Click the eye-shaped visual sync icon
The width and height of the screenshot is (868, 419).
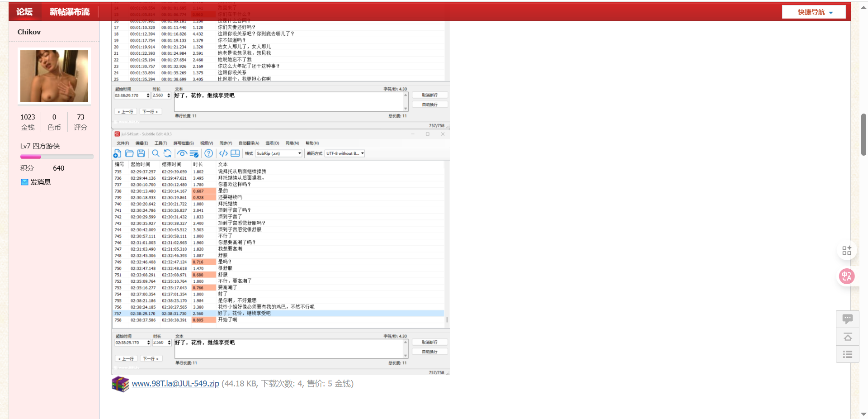pos(182,153)
